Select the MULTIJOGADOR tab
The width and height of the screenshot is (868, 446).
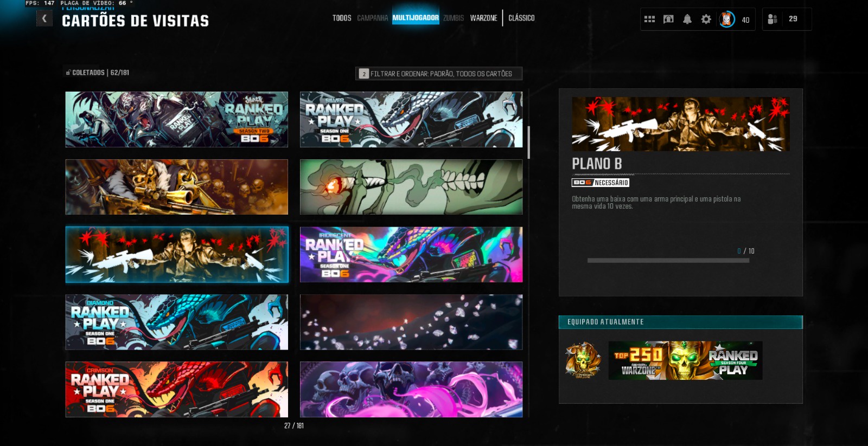pos(416,18)
